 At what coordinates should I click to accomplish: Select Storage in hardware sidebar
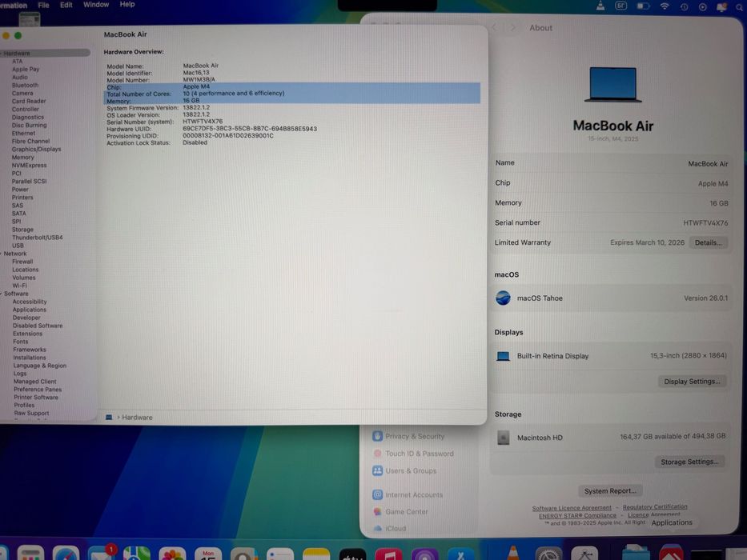point(22,230)
